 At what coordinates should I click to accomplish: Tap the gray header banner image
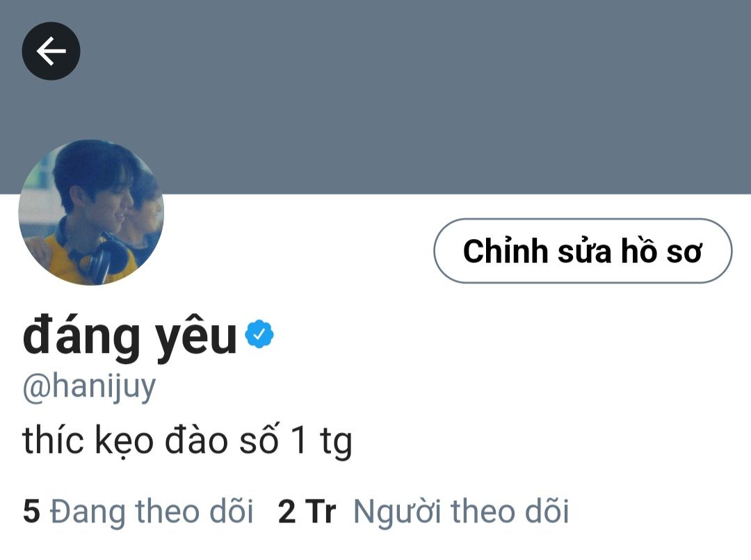pyautogui.click(x=375, y=97)
